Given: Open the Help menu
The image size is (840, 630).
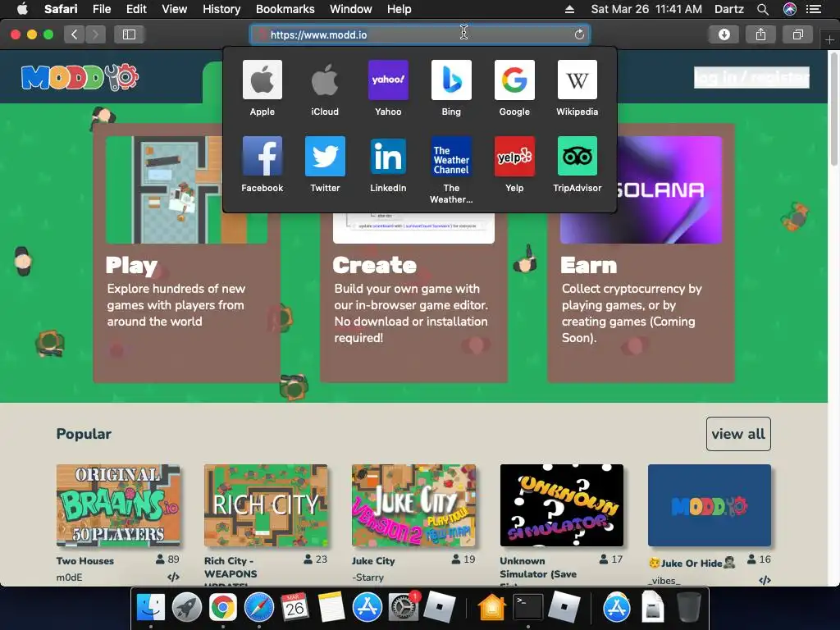Looking at the screenshot, I should click(x=399, y=9).
